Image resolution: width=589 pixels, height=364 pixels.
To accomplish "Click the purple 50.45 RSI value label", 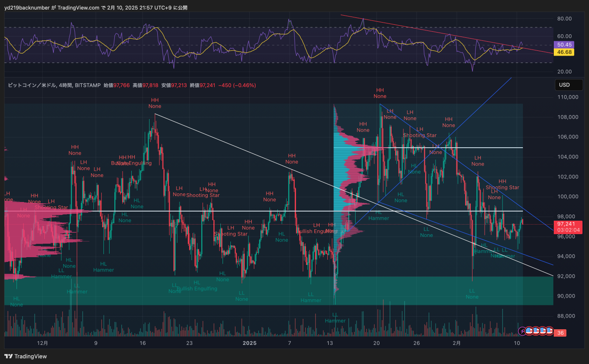I will coord(565,45).
